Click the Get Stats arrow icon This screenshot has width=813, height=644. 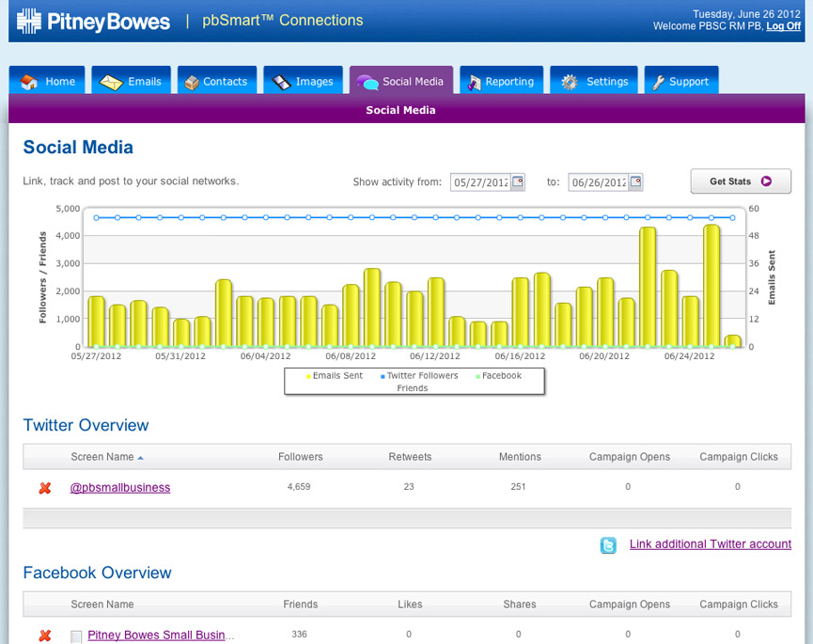click(766, 181)
